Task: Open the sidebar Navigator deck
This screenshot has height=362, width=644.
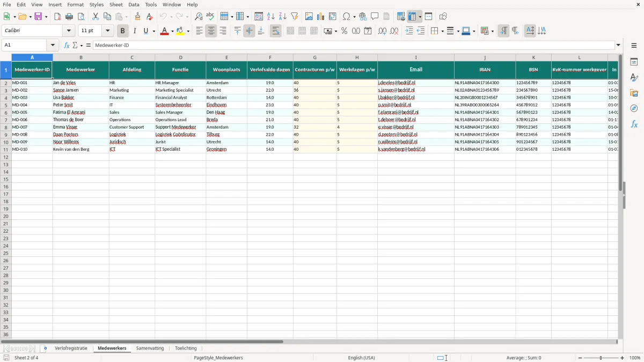Action: [634, 109]
